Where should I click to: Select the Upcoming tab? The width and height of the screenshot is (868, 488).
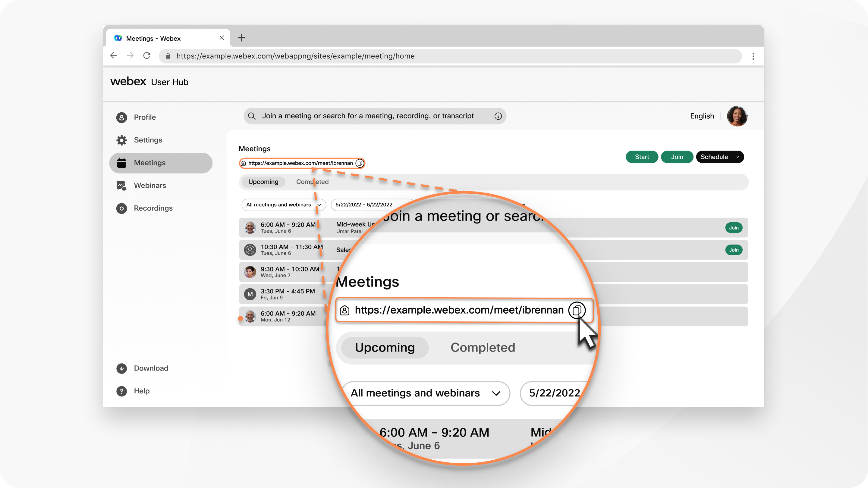[x=262, y=182]
